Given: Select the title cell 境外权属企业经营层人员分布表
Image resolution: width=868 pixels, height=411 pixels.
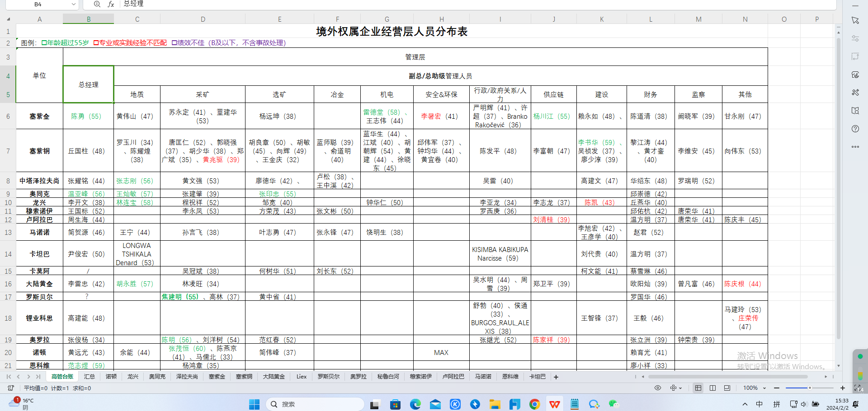Looking at the screenshot, I should point(392,32).
